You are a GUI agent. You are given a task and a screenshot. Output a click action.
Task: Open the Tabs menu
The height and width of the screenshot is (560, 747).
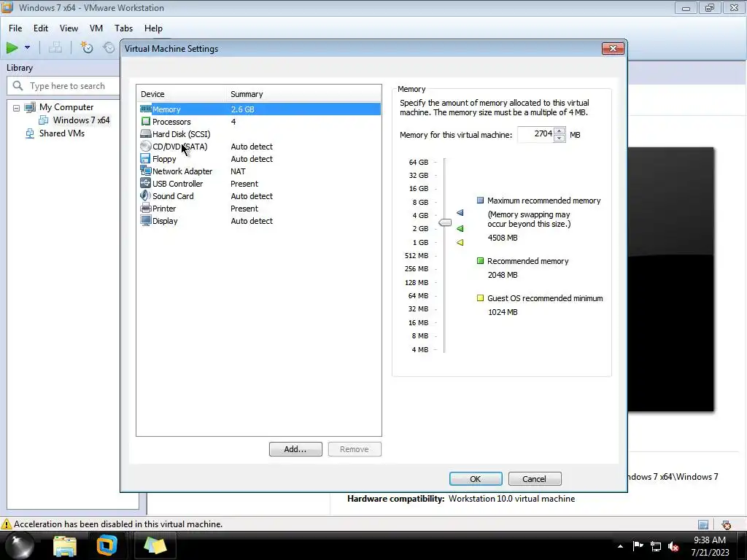coord(123,28)
